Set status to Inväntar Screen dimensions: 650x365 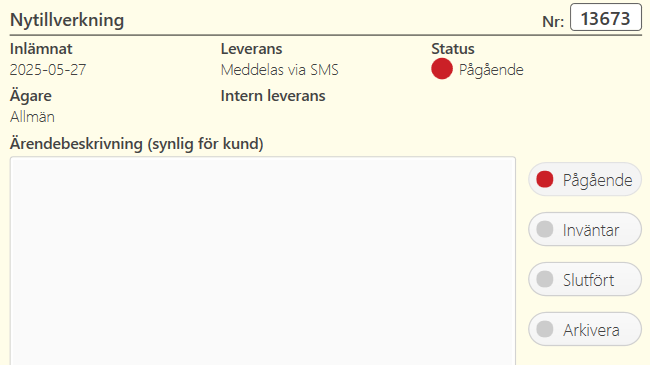[585, 229]
